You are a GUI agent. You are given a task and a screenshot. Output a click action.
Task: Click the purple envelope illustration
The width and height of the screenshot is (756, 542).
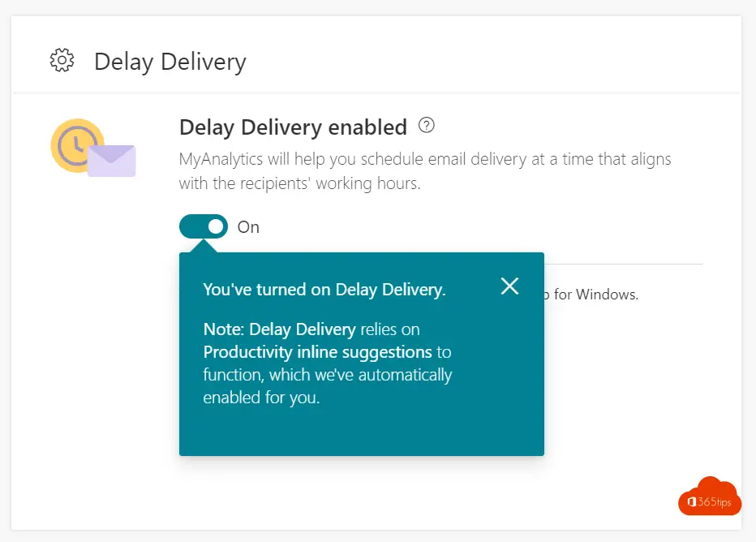click(111, 161)
